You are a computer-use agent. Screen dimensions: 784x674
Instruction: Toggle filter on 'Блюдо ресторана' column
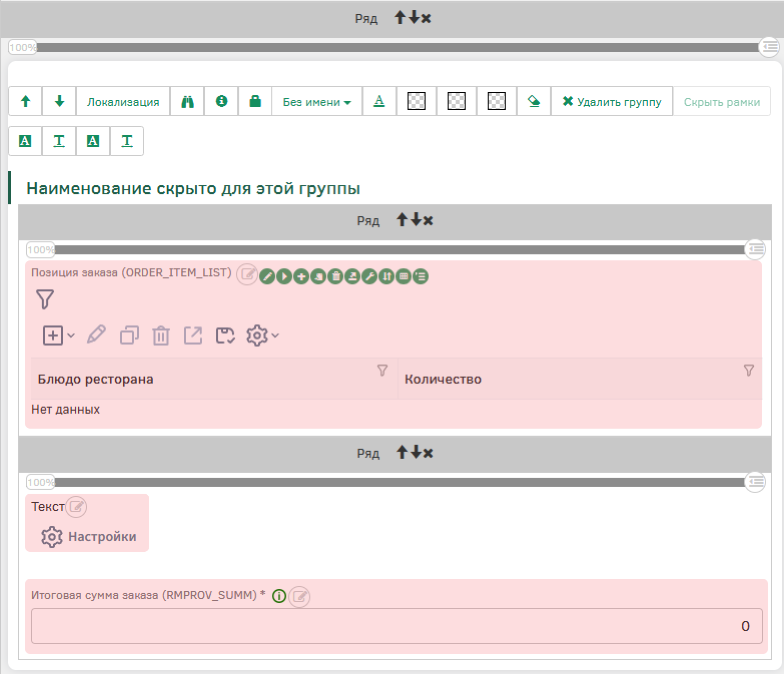pyautogui.click(x=382, y=371)
